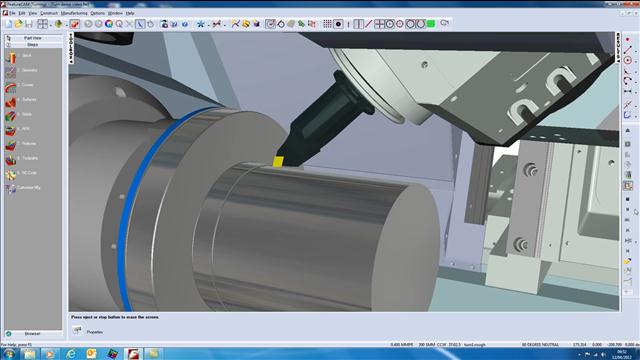Expand dropdown beside the green cube view icon
The image size is (640, 360).
tap(66, 25)
